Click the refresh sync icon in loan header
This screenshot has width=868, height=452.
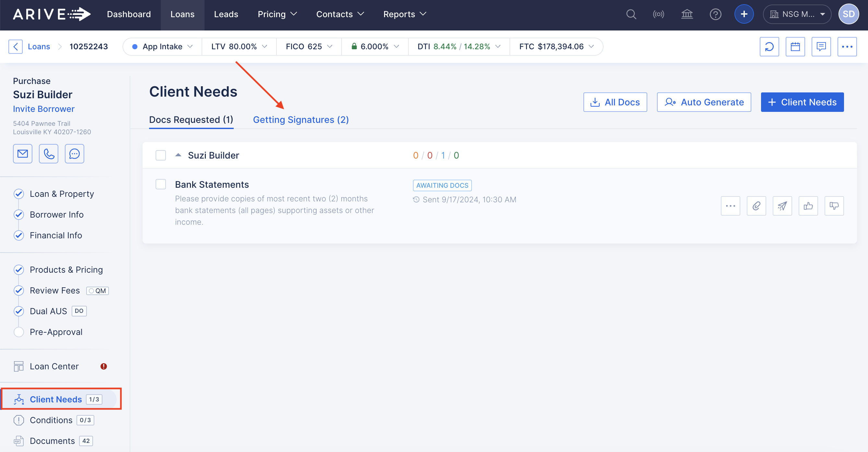point(769,46)
